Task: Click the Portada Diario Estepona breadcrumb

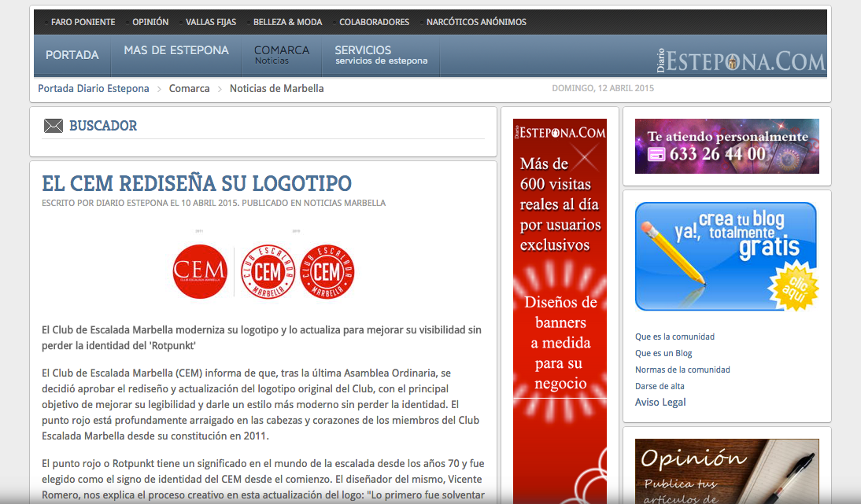Action: point(94,89)
